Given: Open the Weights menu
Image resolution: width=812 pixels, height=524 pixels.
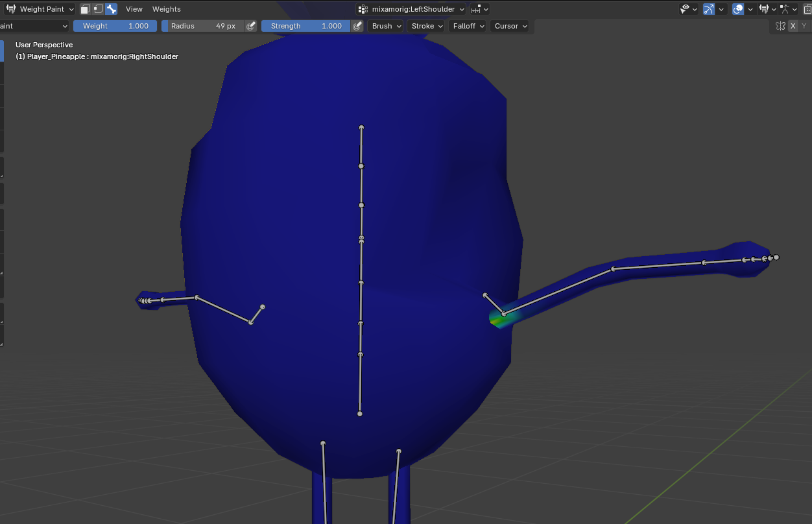Looking at the screenshot, I should (x=167, y=9).
